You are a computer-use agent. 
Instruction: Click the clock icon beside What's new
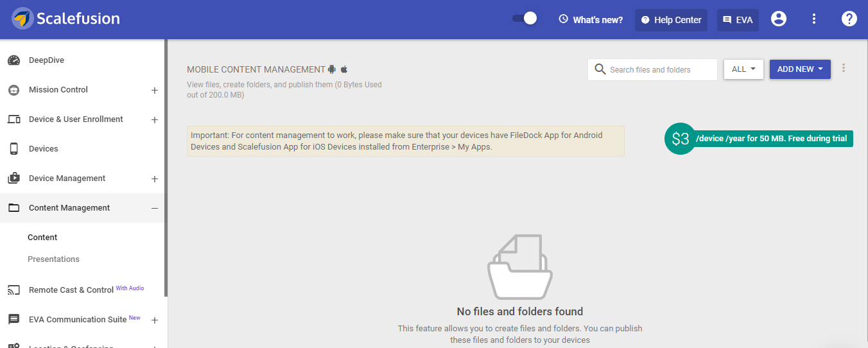[564, 19]
